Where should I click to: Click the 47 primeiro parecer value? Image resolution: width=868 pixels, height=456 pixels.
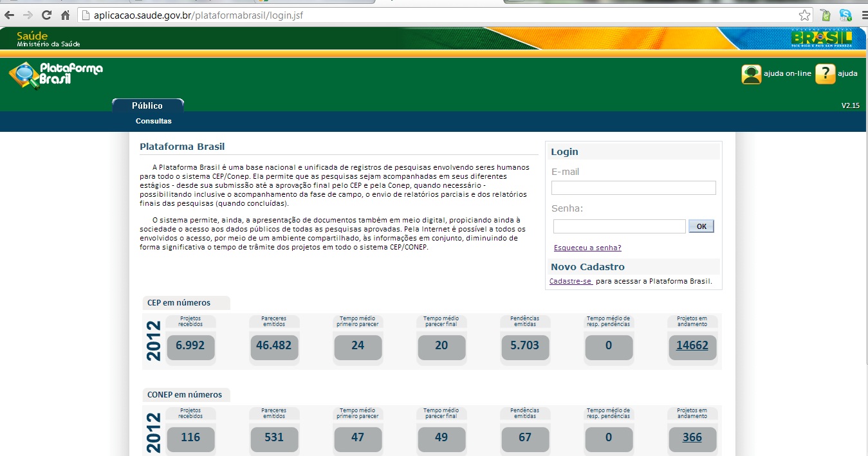click(x=358, y=437)
